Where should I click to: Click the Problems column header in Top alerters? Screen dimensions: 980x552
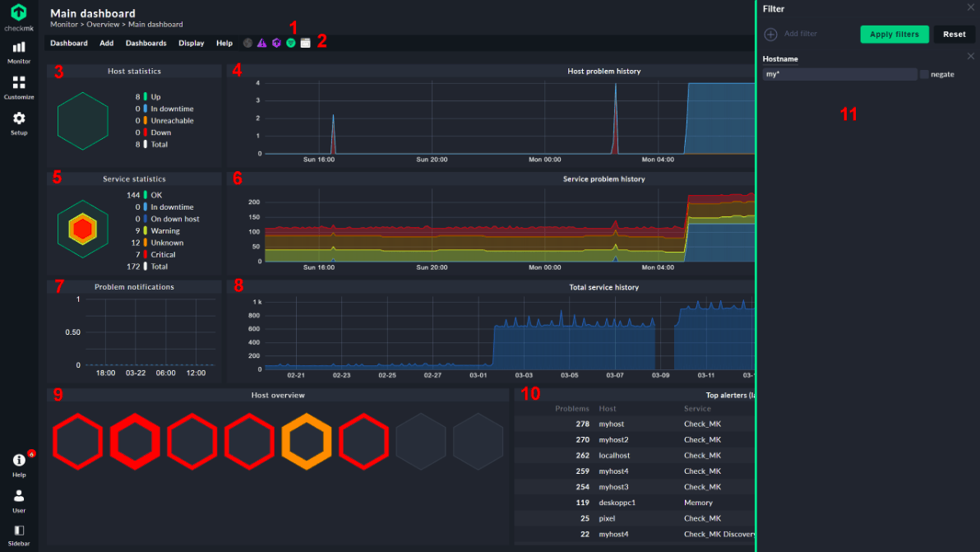572,409
